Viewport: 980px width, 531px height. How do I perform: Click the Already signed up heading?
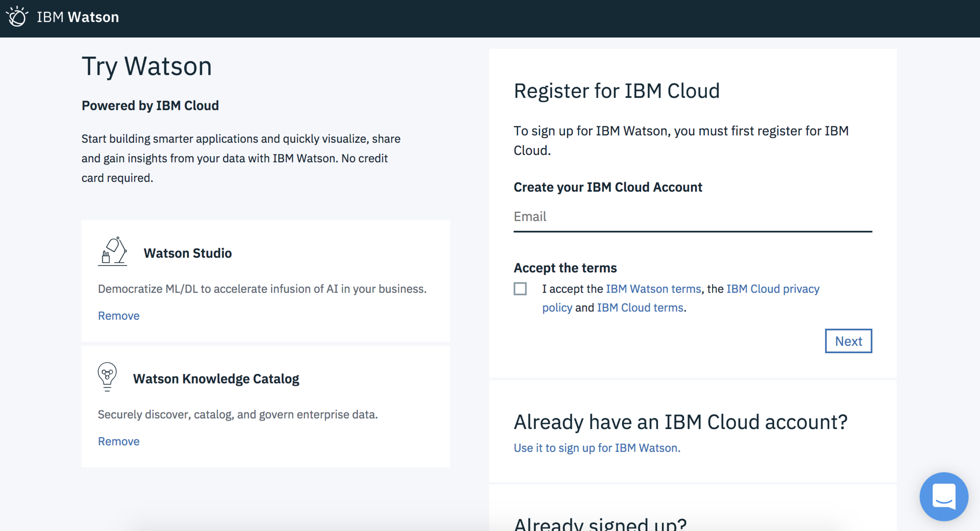tap(600, 524)
